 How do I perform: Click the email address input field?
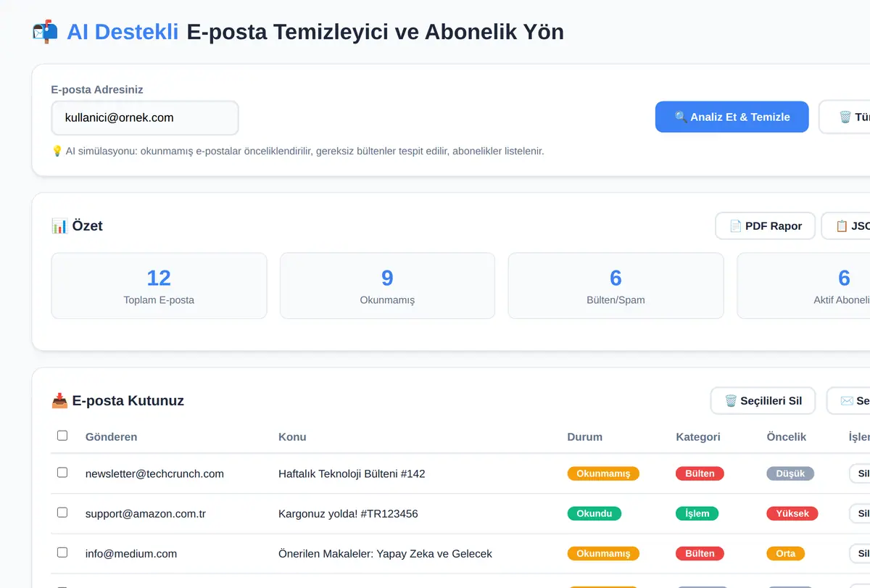[145, 117]
